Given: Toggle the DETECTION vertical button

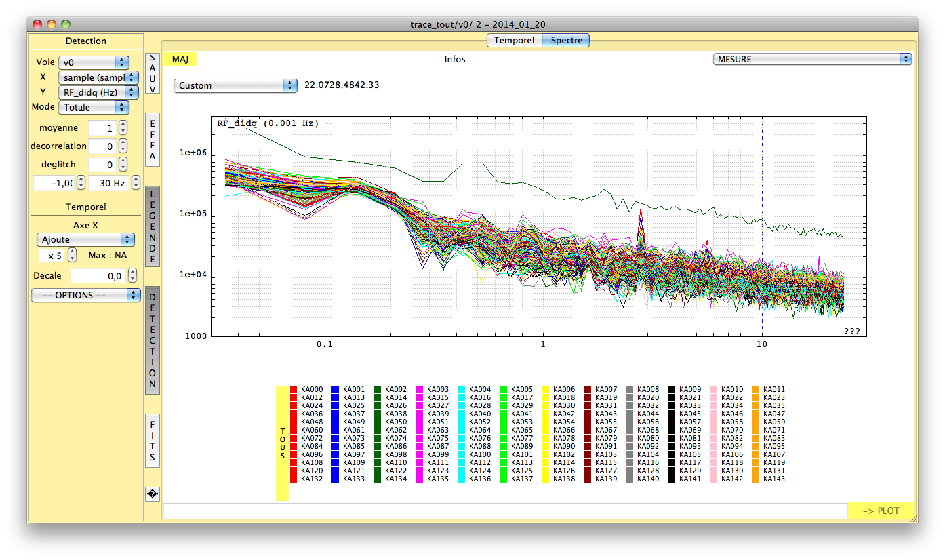Looking at the screenshot, I should (x=153, y=340).
